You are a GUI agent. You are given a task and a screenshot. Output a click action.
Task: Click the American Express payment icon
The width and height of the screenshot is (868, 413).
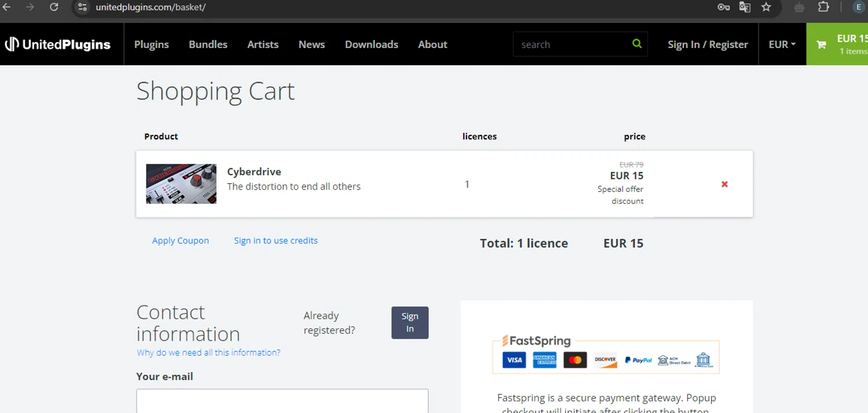[545, 360]
